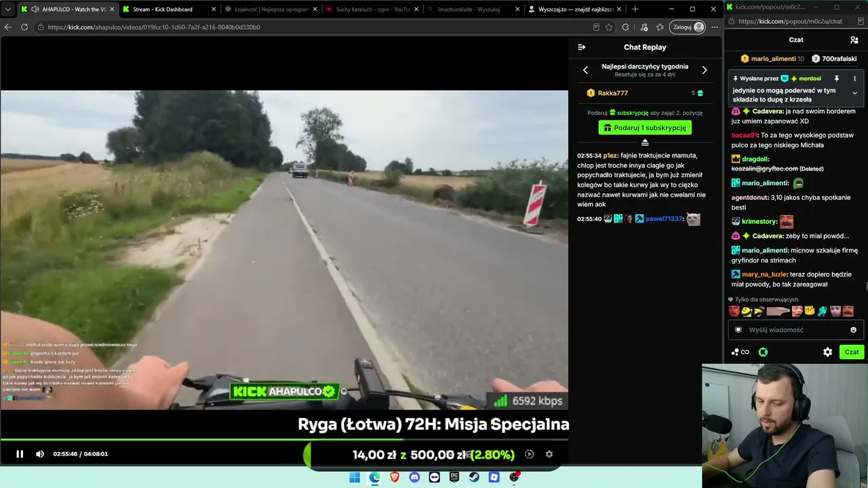Switch to the Wyszczaj.to tab
868x488 pixels.
click(575, 9)
